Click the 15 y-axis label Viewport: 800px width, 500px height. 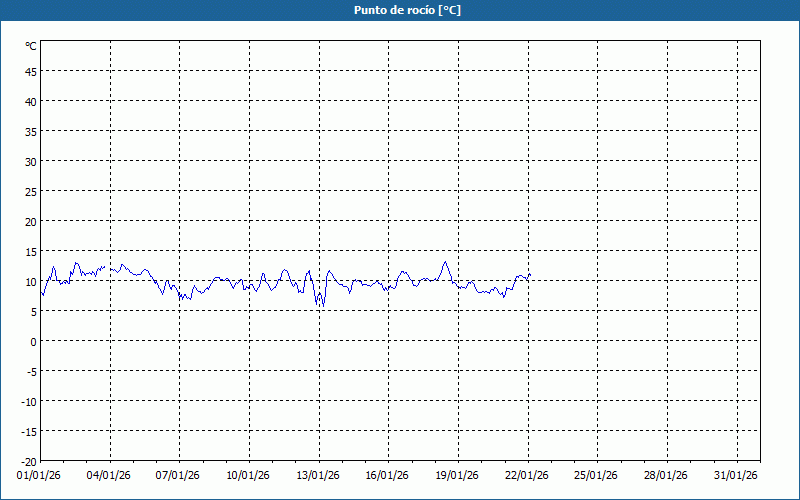click(30, 251)
